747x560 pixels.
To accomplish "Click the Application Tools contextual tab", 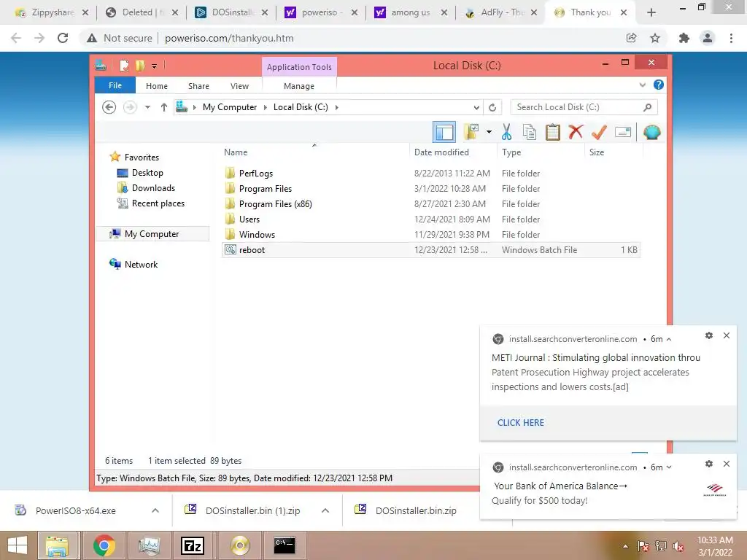I will pos(299,67).
